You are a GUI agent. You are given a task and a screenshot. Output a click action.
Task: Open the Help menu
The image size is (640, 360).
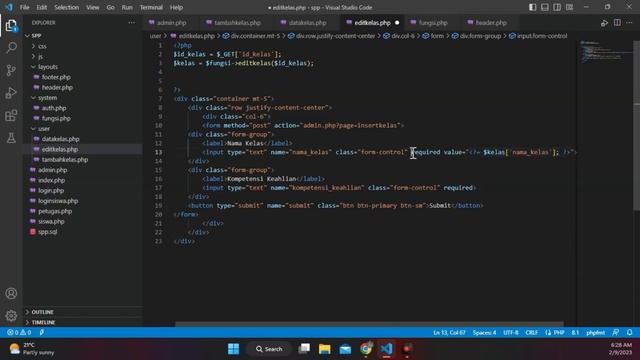click(176, 7)
